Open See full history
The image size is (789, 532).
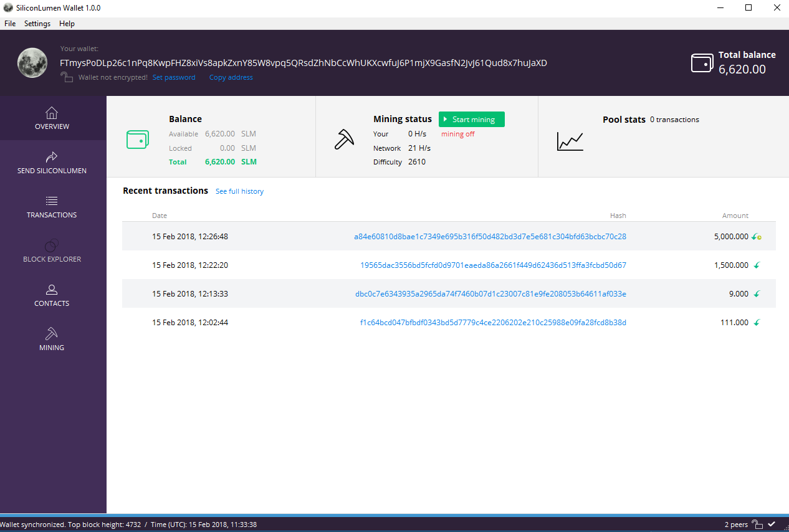(x=239, y=191)
